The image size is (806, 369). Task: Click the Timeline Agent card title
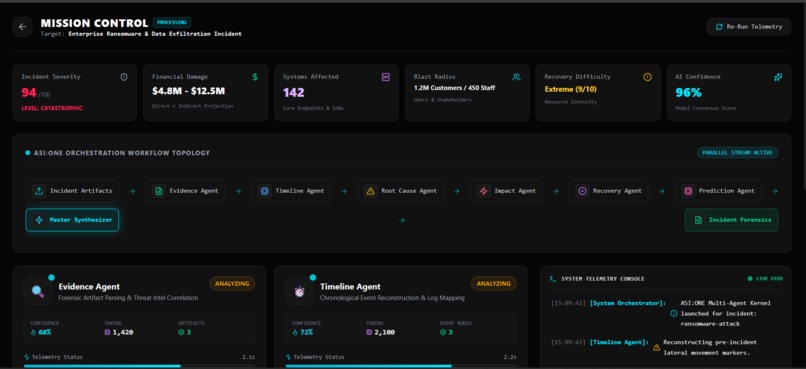click(351, 287)
